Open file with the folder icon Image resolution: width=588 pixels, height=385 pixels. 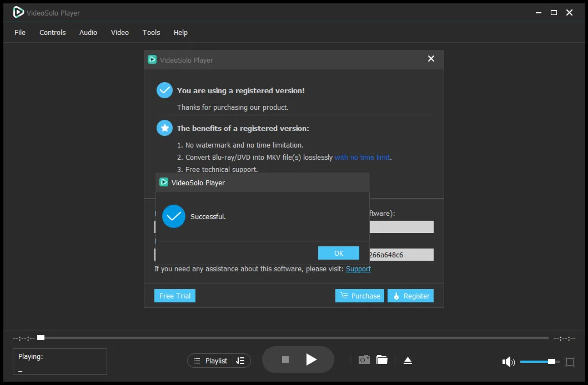coord(382,360)
